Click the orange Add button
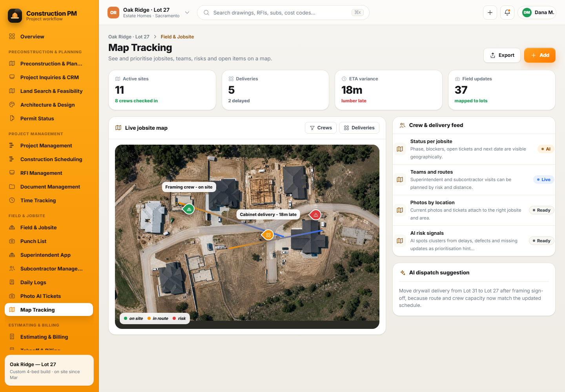Viewport: 565px width, 392px height. 540,55
